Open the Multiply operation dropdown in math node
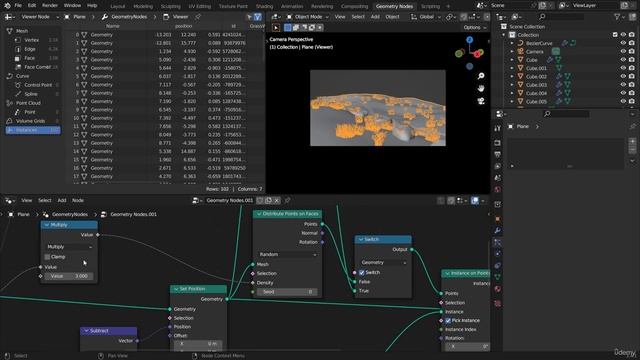Screen dimensions: 640x360 pyautogui.click(x=69, y=247)
